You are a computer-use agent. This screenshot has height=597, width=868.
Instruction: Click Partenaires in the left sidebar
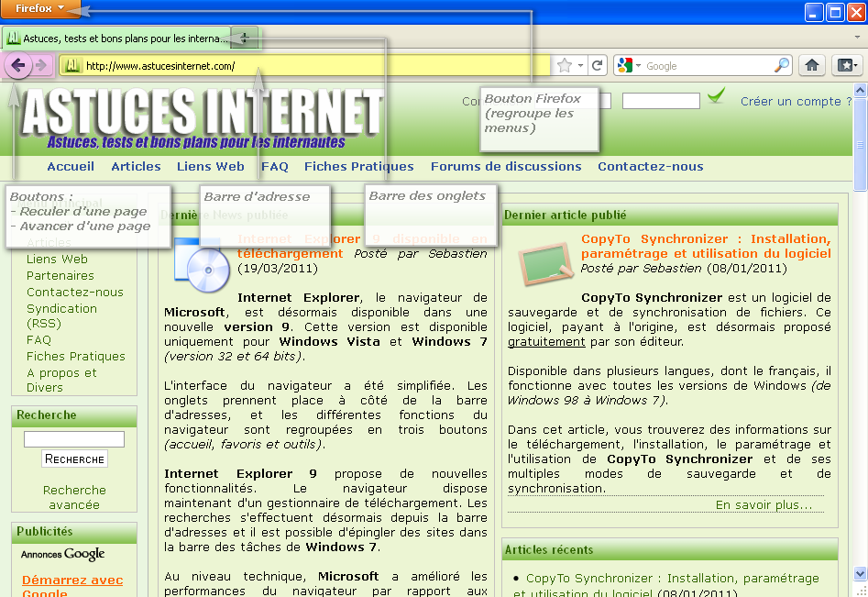point(60,275)
